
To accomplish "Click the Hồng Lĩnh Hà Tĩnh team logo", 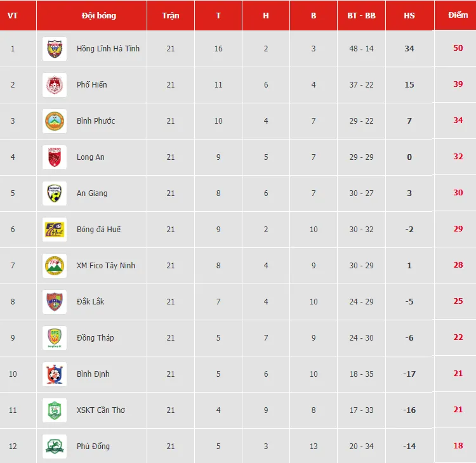I will click(x=54, y=49).
